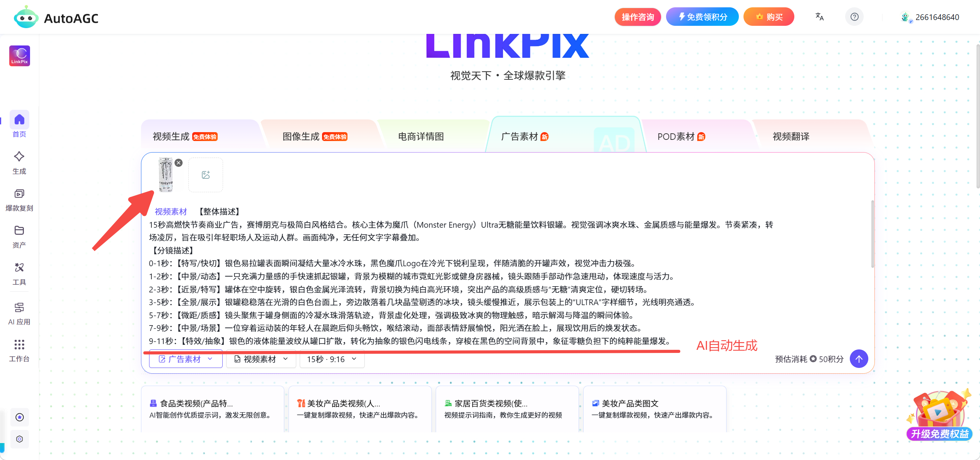Open AI 应用 in sidebar
The height and width of the screenshot is (460, 980).
coord(19,314)
